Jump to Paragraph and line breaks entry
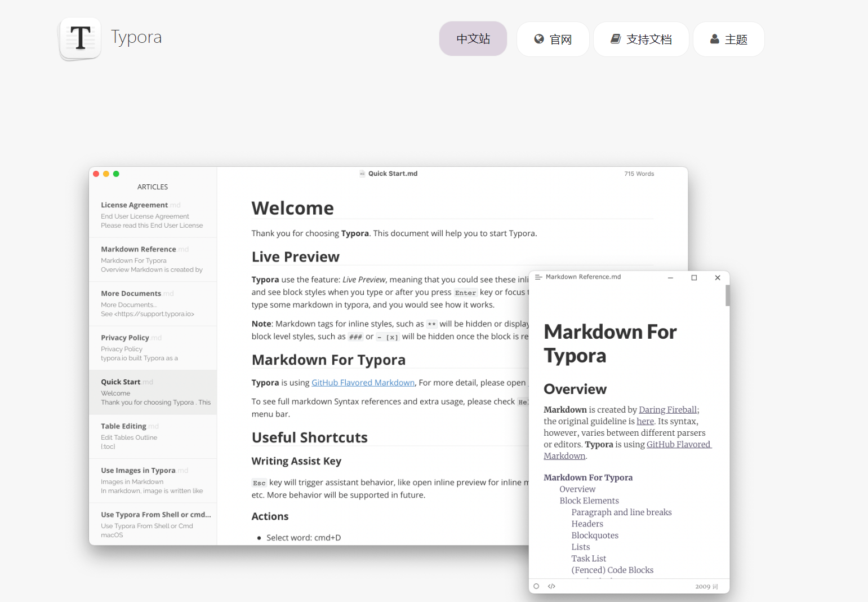Screen dimensions: 868x602 (x=621, y=512)
